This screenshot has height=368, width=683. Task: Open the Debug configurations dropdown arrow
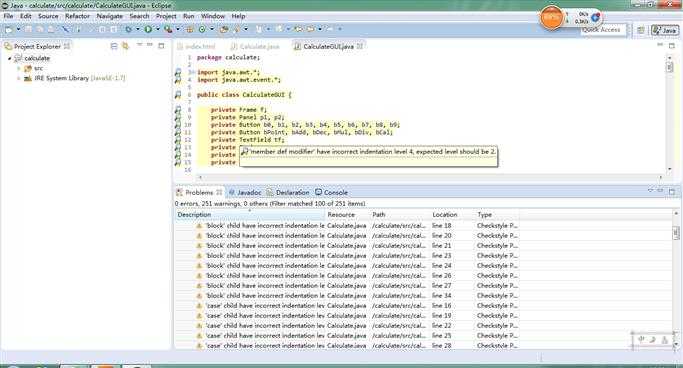tap(138, 29)
